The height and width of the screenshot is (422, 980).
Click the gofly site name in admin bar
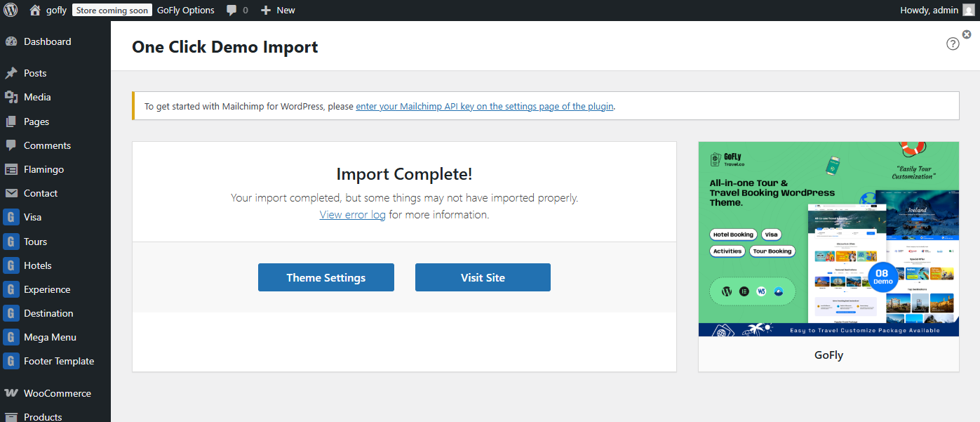pos(56,10)
